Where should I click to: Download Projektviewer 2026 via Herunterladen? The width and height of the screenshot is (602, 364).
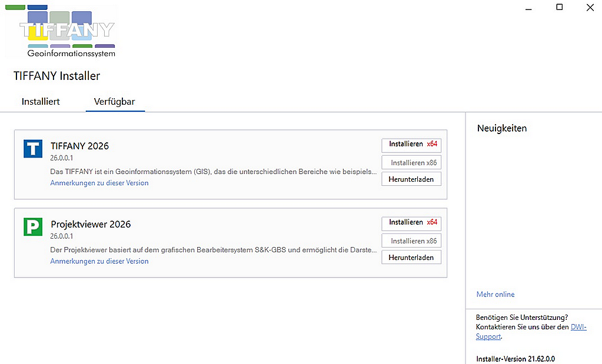411,258
